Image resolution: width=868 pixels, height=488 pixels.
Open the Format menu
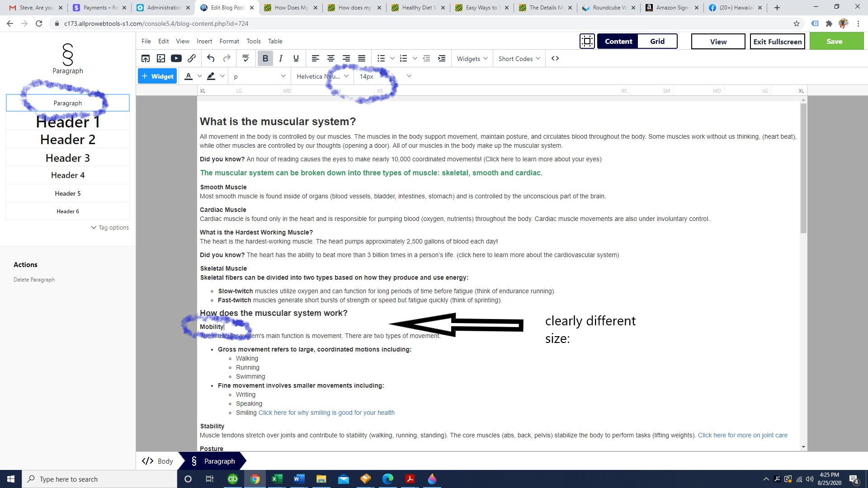(x=229, y=41)
